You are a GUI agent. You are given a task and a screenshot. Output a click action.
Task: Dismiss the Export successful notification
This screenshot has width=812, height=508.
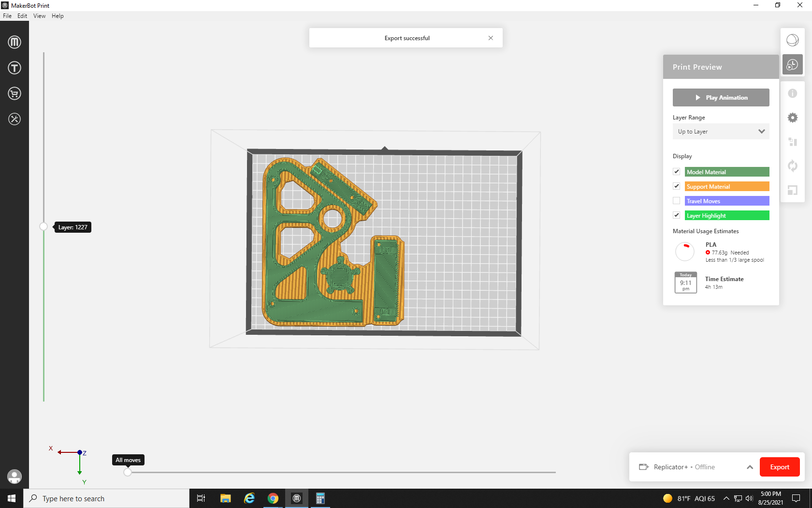point(491,38)
